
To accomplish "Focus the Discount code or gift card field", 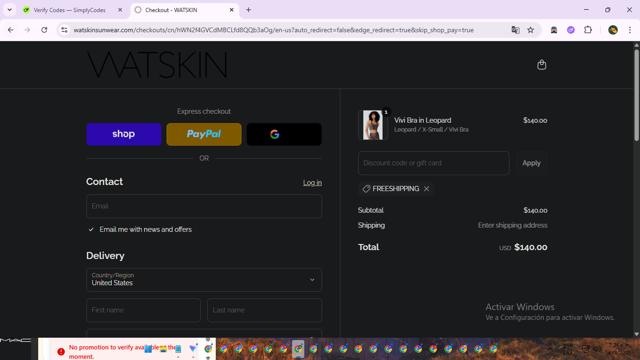I will click(x=433, y=163).
